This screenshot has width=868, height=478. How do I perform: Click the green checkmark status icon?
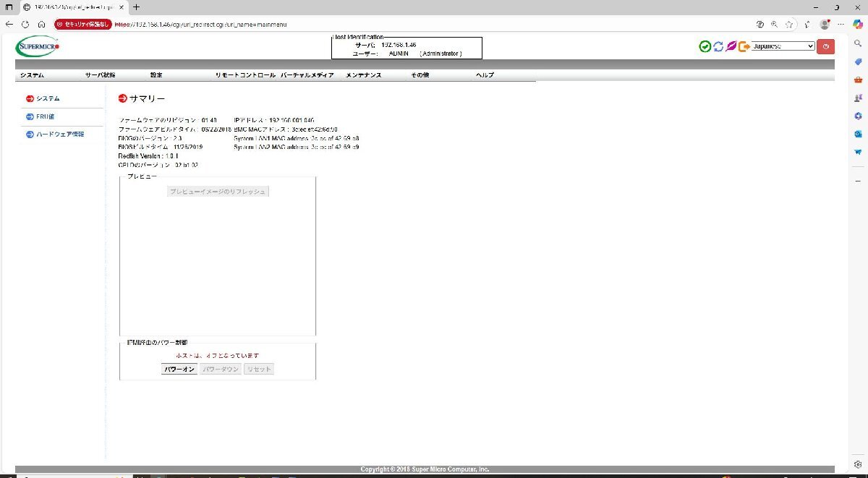coord(705,46)
